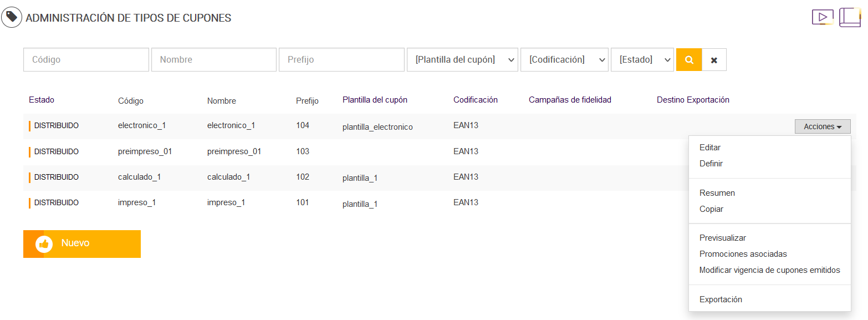
Task: Select Modificar vigencia de cupones emitidos
Action: point(769,270)
